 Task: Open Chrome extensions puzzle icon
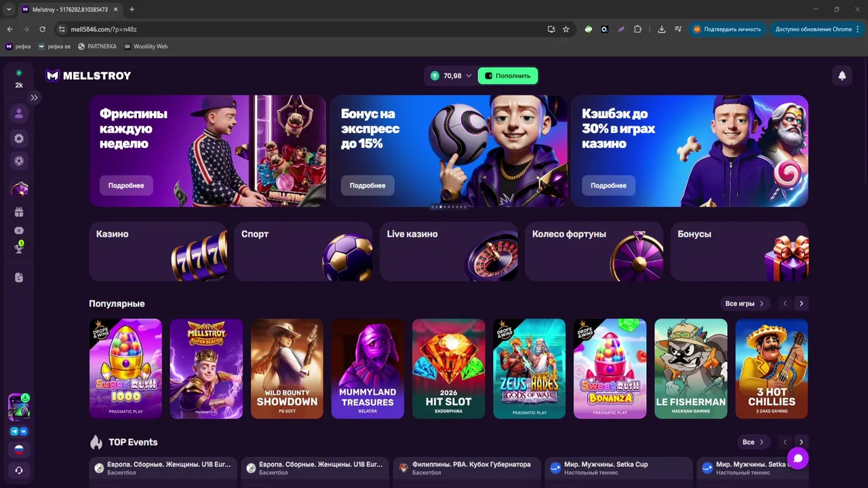(x=637, y=29)
